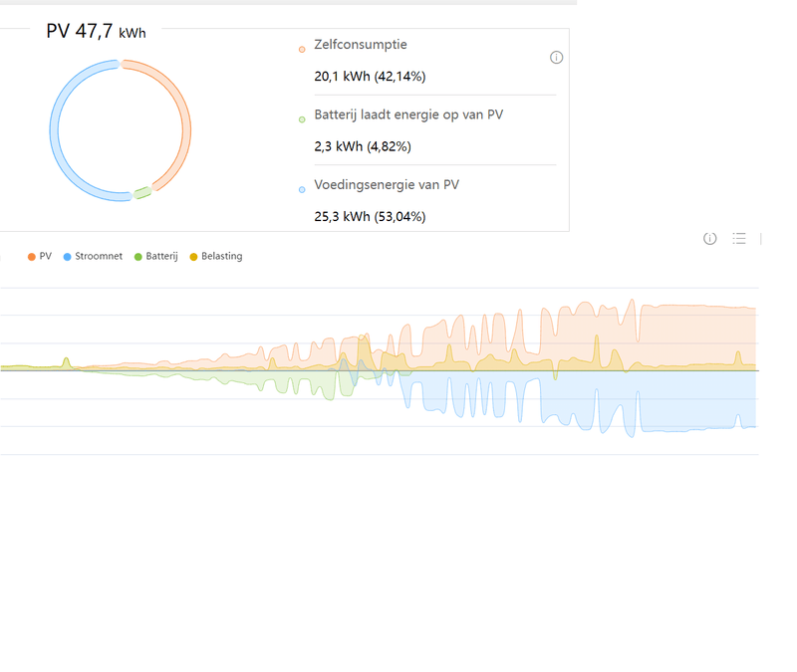Click the blue Voedingsenergie marker dot
This screenshot has height=672, width=797.
[302, 189]
